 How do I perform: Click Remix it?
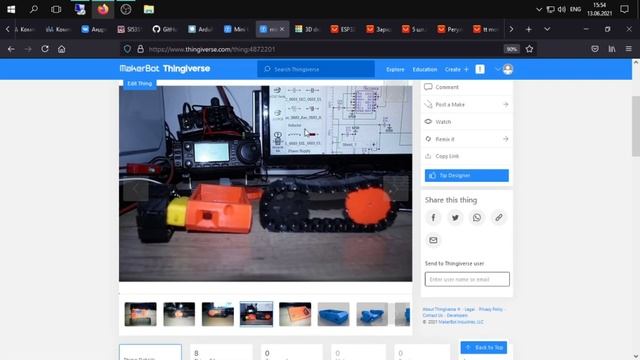467,139
